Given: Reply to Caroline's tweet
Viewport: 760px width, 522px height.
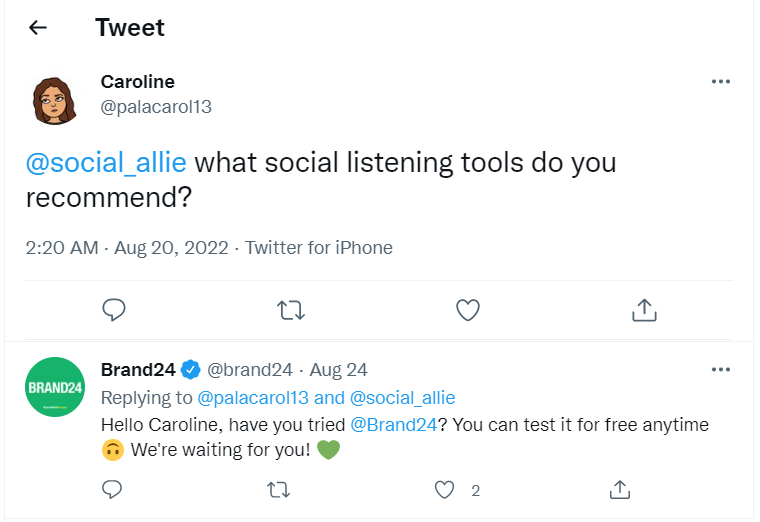Looking at the screenshot, I should [114, 311].
